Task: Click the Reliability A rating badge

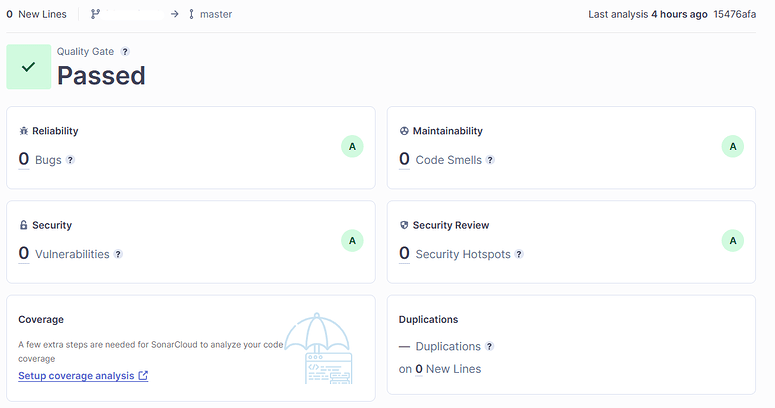Action: 351,147
